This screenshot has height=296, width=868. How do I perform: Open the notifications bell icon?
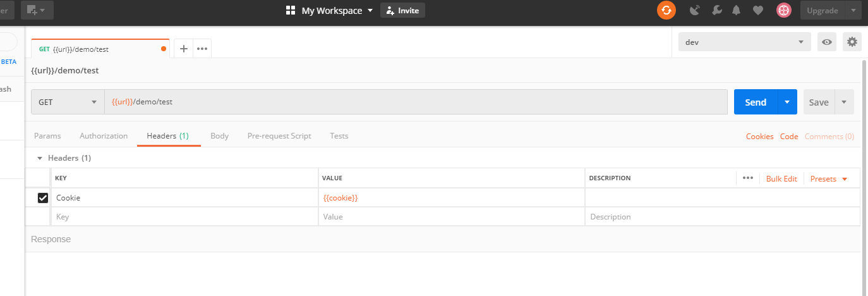tap(737, 10)
